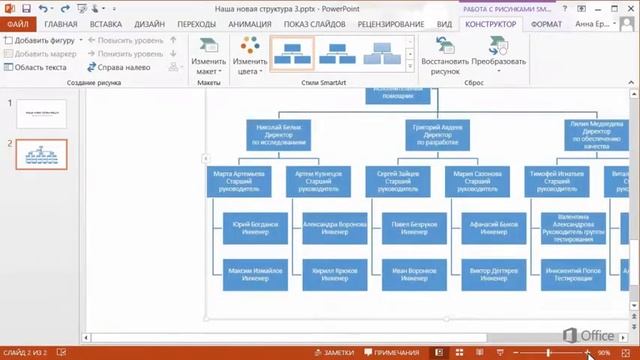
Task: Click Повысить уровень
Action: click(125, 40)
